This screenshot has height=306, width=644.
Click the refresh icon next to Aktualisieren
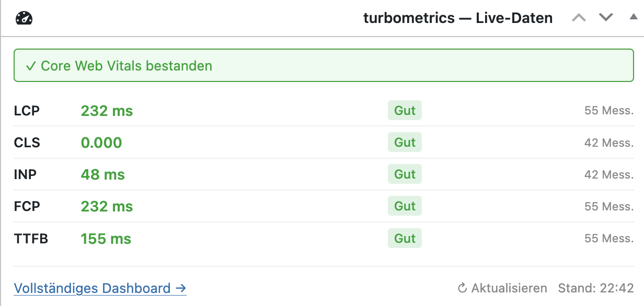462,288
